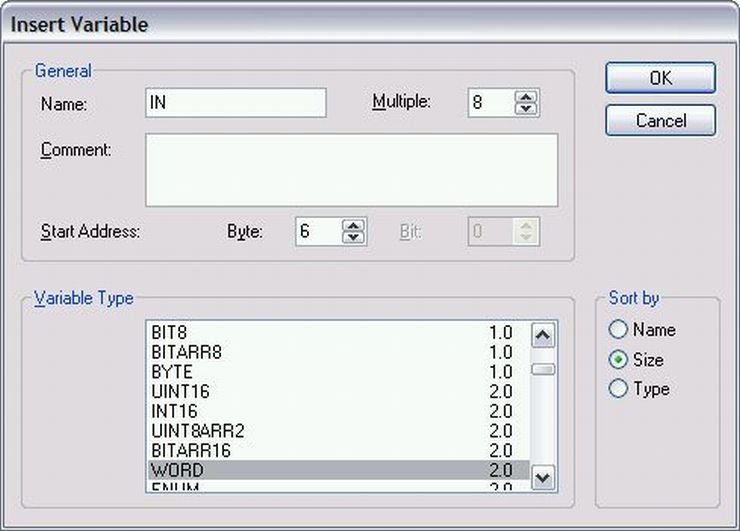Screen dimensions: 740x531
Task: Choose BITARR16 as variable type
Action: click(x=338, y=450)
